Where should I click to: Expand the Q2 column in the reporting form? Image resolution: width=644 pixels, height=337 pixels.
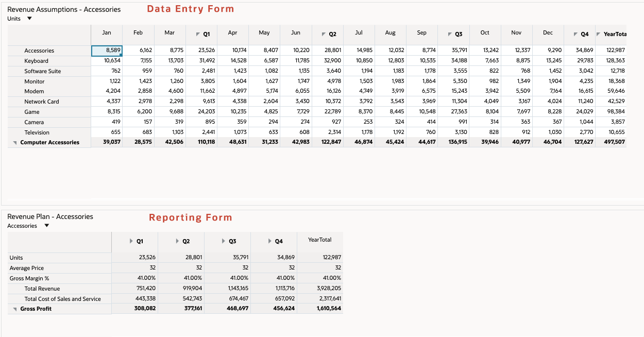coord(178,241)
